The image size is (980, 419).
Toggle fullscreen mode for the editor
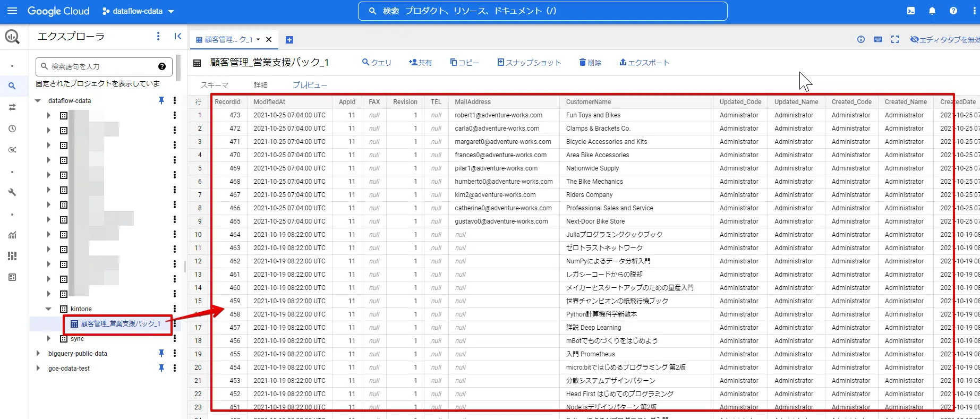click(895, 39)
